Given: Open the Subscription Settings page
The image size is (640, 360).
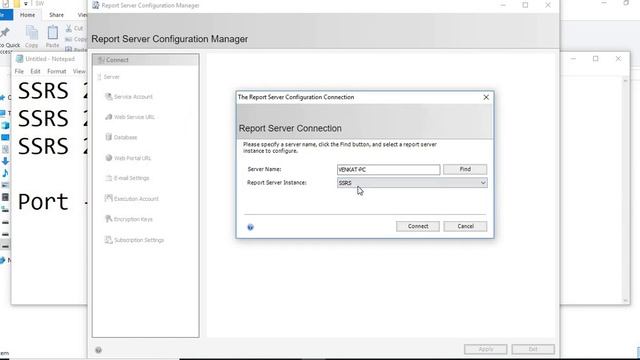Looking at the screenshot, I should tap(139, 240).
